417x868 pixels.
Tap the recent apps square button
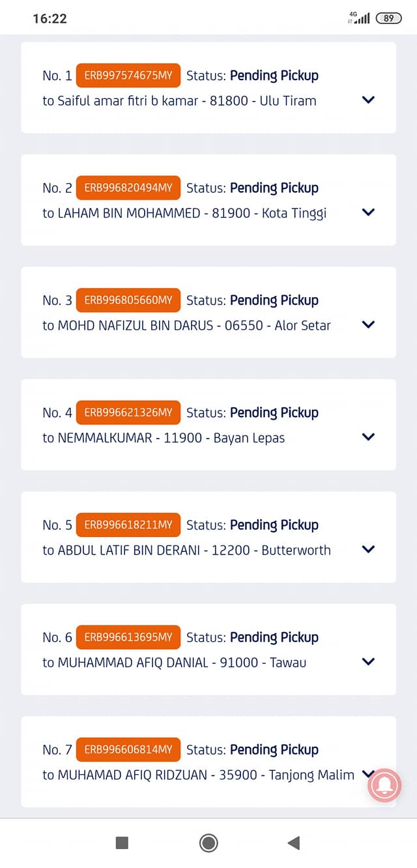[122, 843]
